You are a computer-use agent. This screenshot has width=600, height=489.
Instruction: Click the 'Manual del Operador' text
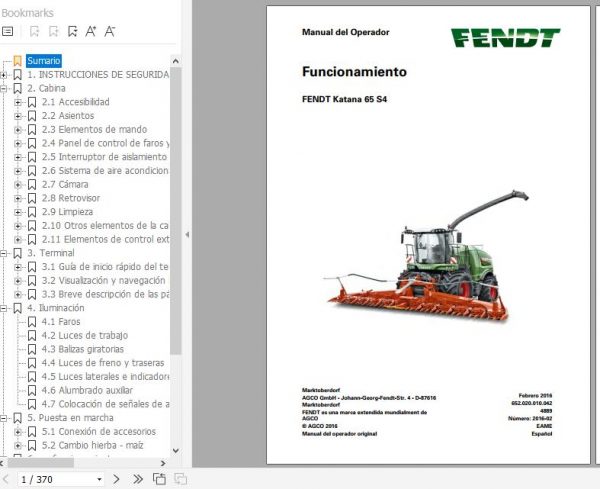[346, 32]
